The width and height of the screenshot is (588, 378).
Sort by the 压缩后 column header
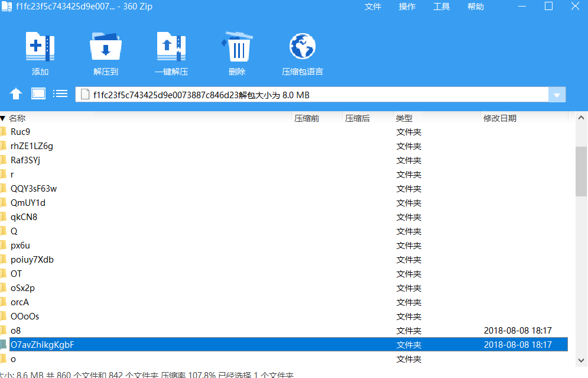click(358, 119)
